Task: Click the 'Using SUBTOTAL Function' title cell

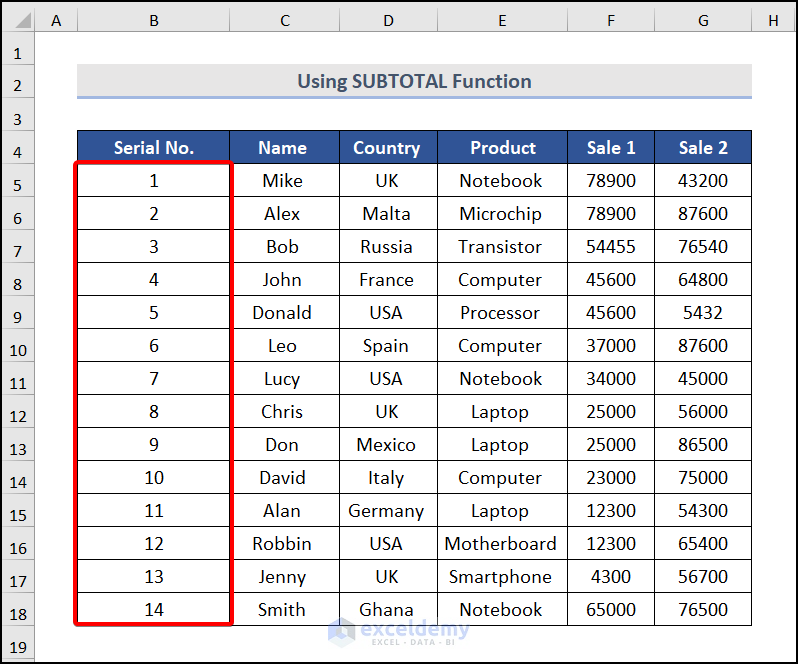Action: click(414, 81)
